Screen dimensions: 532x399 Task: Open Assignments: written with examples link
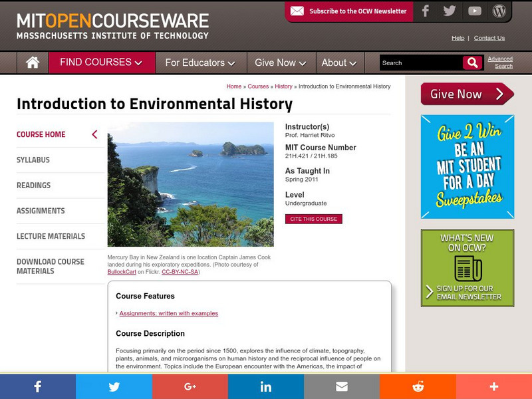pos(169,313)
